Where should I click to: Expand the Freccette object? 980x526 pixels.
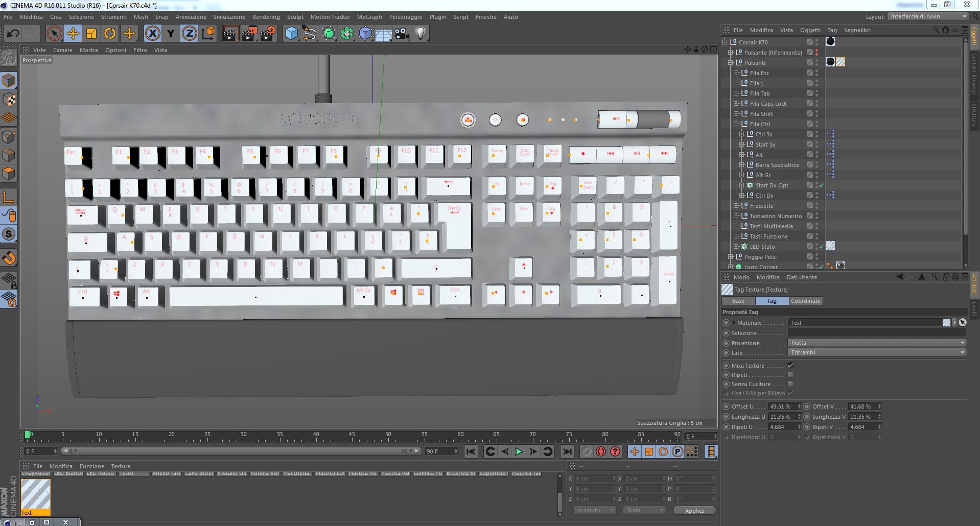click(736, 206)
